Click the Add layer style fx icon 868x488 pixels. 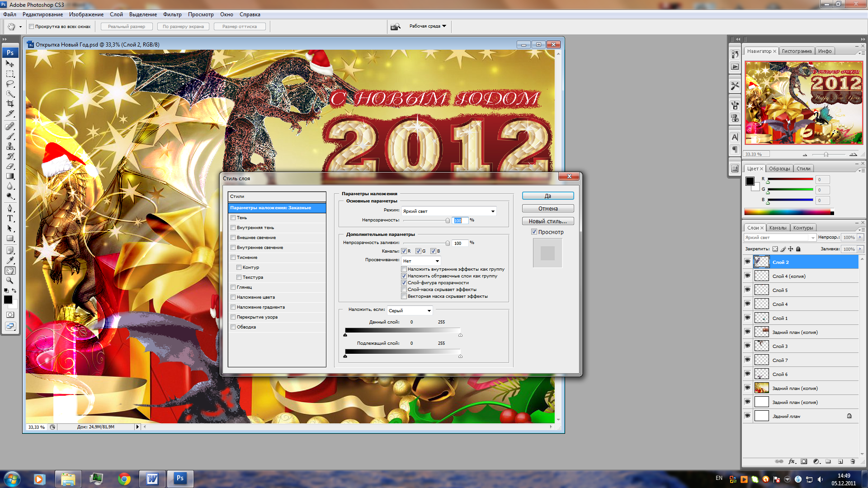tap(792, 461)
